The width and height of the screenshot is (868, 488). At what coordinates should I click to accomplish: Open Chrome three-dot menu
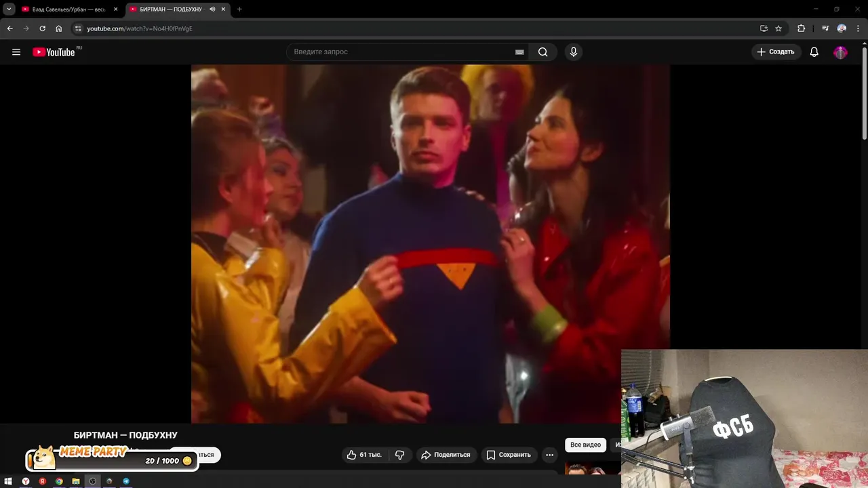(x=858, y=28)
